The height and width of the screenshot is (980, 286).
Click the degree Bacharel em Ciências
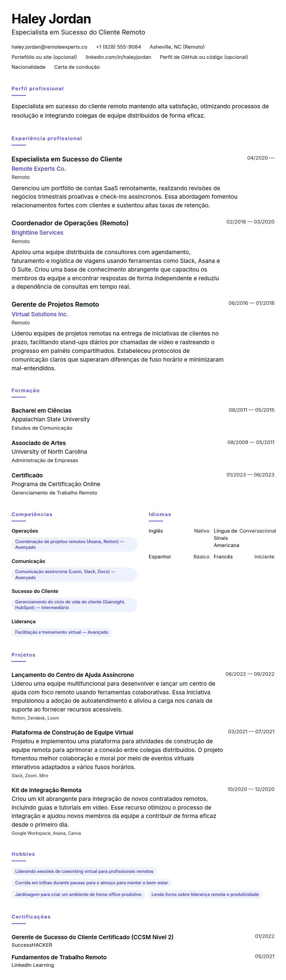(41, 410)
